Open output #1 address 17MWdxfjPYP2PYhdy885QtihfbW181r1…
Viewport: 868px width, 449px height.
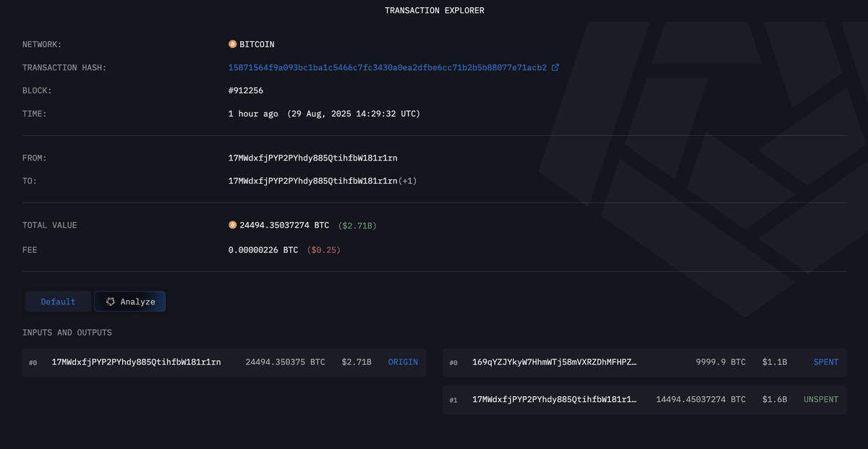[555, 399]
